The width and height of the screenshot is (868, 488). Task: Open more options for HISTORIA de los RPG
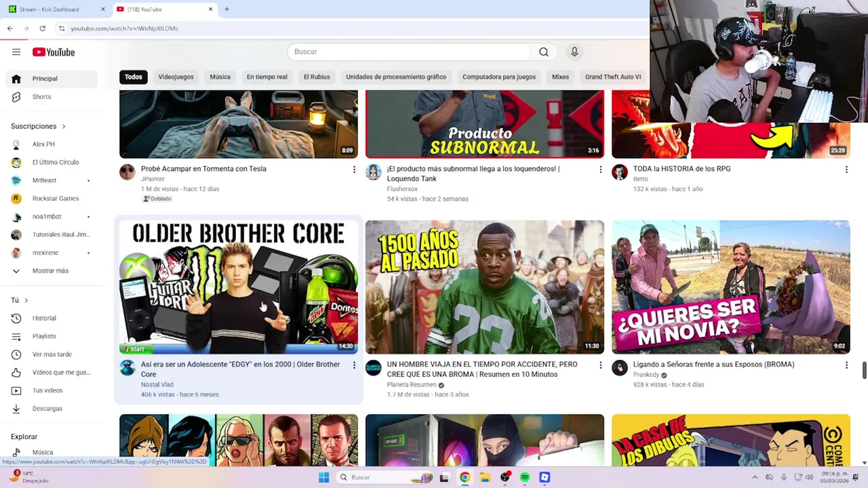(x=846, y=169)
